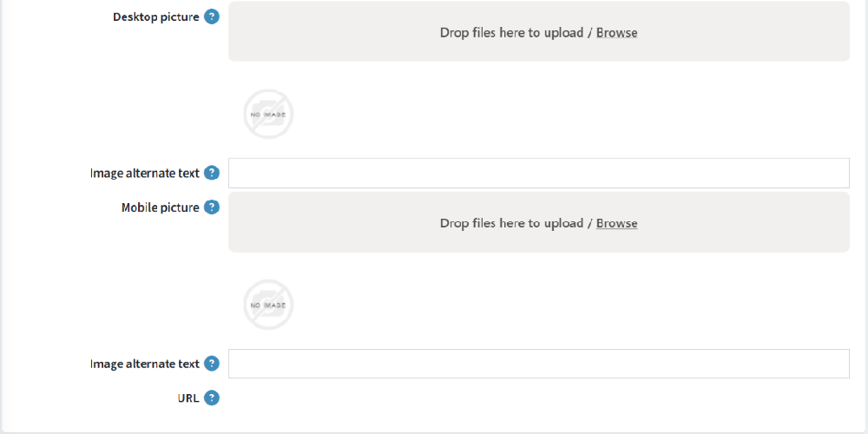Viewport: 868px width, 434px height.
Task: Show help for desktop Image alternate text
Action: click(212, 174)
